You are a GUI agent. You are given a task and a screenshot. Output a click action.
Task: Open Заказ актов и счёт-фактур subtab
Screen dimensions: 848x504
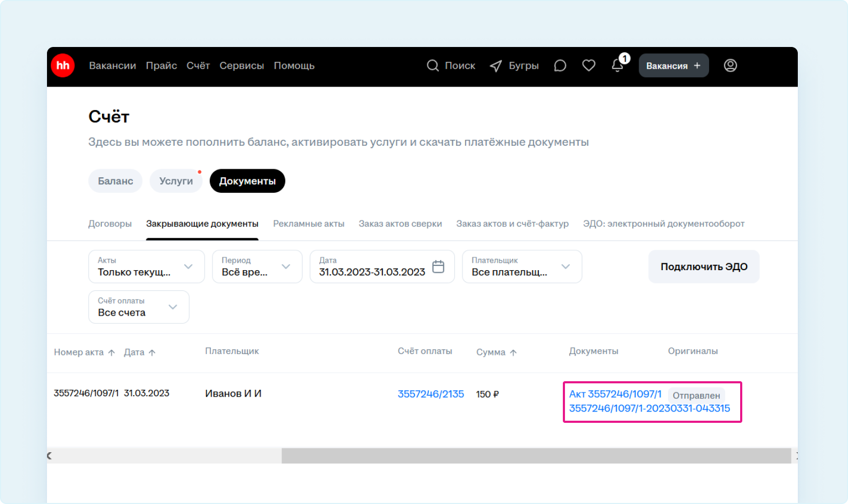pos(512,224)
